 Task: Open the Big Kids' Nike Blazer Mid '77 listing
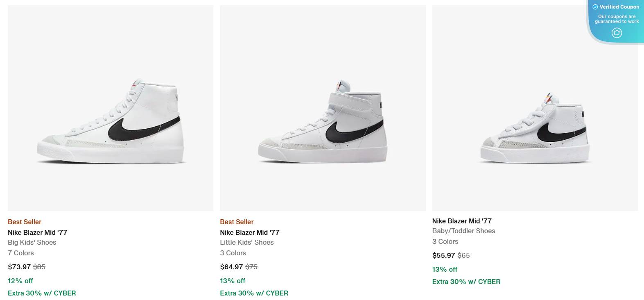coord(38,232)
